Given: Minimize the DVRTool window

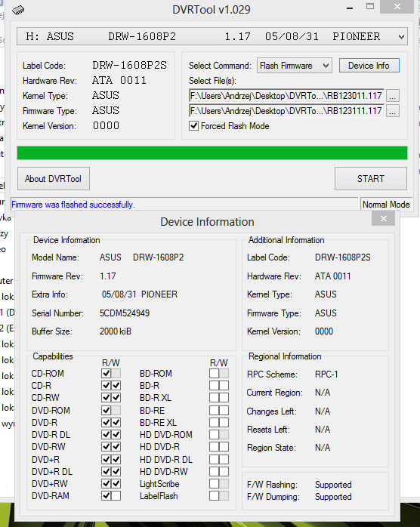Looking at the screenshot, I should coord(350,8).
